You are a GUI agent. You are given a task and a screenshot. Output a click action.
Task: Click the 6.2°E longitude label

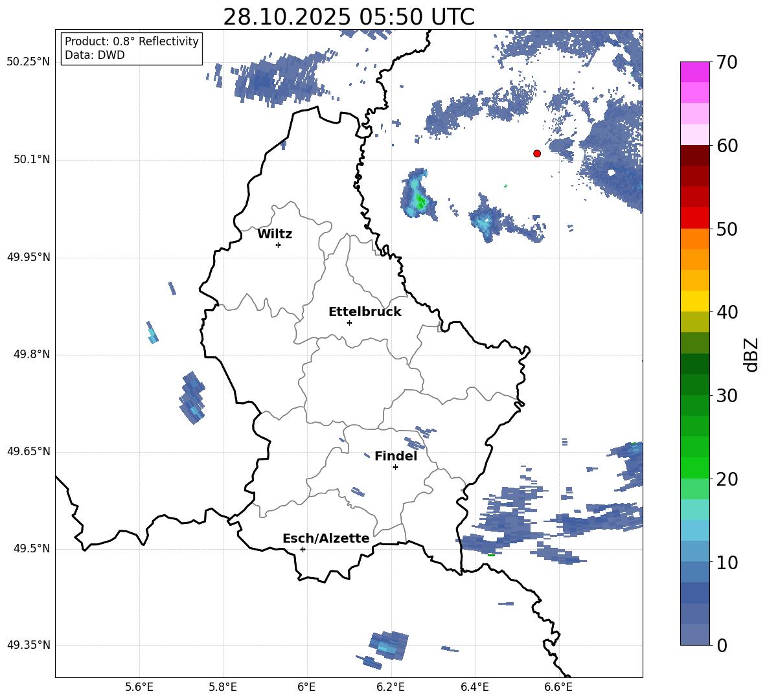coord(391,687)
